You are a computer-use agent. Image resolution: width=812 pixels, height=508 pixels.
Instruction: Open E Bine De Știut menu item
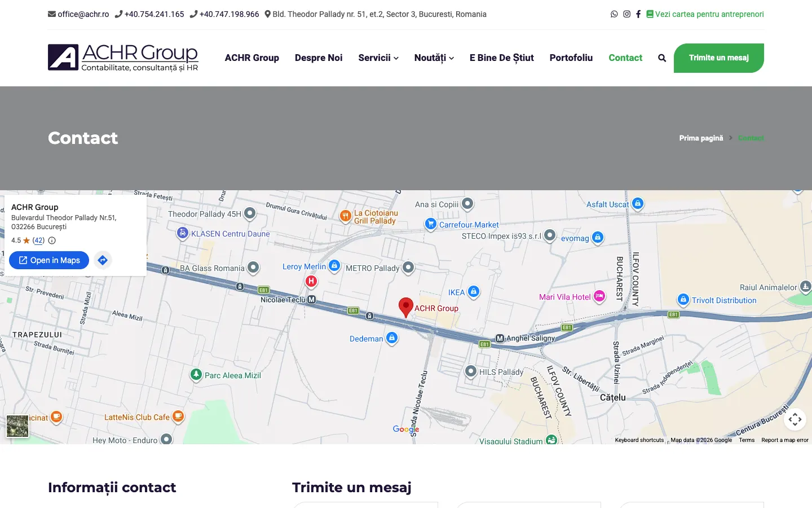(502, 58)
